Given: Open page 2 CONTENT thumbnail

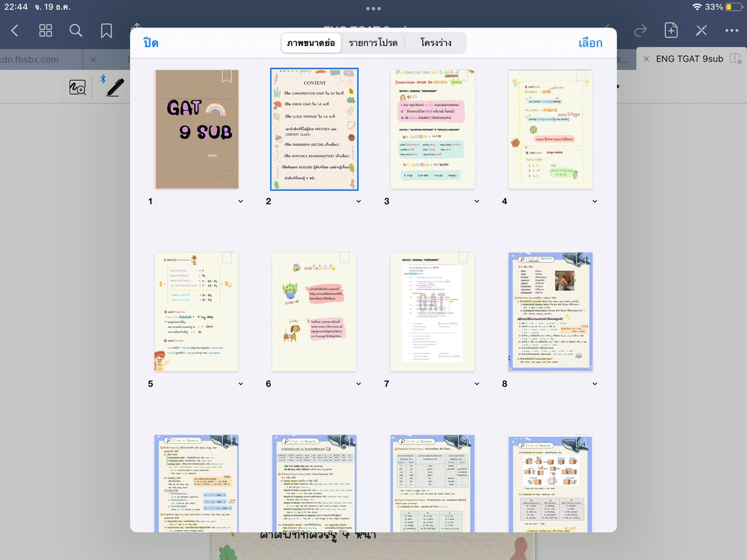Looking at the screenshot, I should coord(314,129).
